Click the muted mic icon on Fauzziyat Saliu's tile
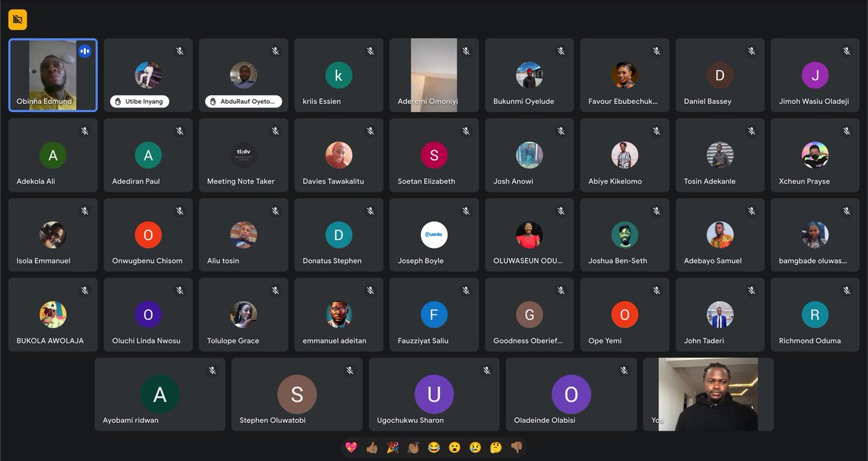The width and height of the screenshot is (868, 461). click(466, 290)
